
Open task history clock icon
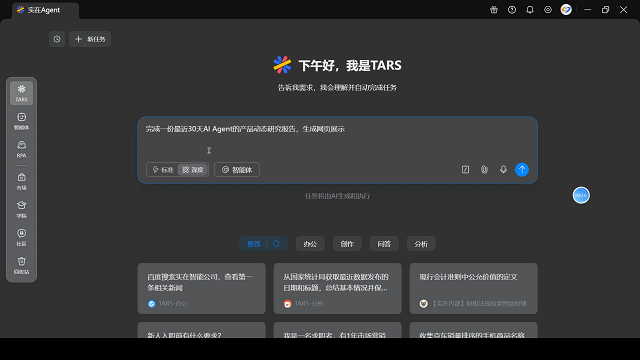(x=57, y=39)
